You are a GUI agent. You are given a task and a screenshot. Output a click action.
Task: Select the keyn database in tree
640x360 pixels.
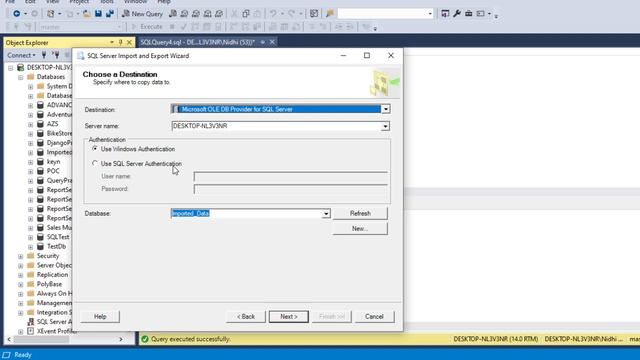tap(53, 162)
